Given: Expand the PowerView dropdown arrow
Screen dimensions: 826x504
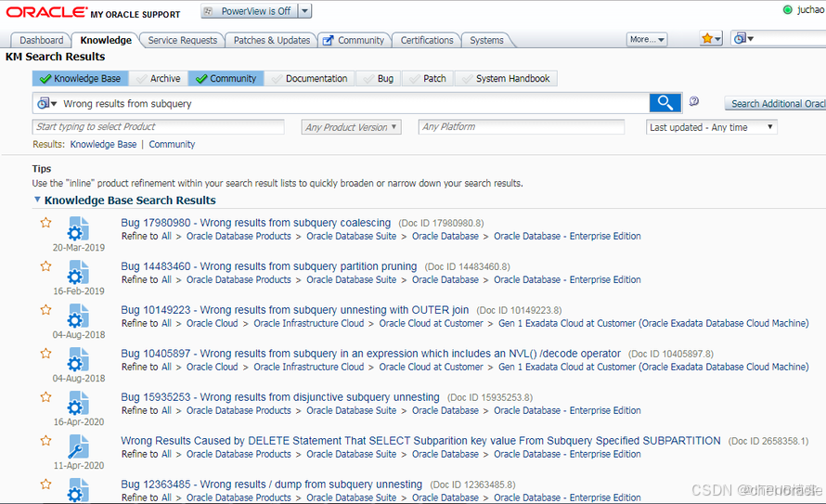Looking at the screenshot, I should tap(304, 11).
